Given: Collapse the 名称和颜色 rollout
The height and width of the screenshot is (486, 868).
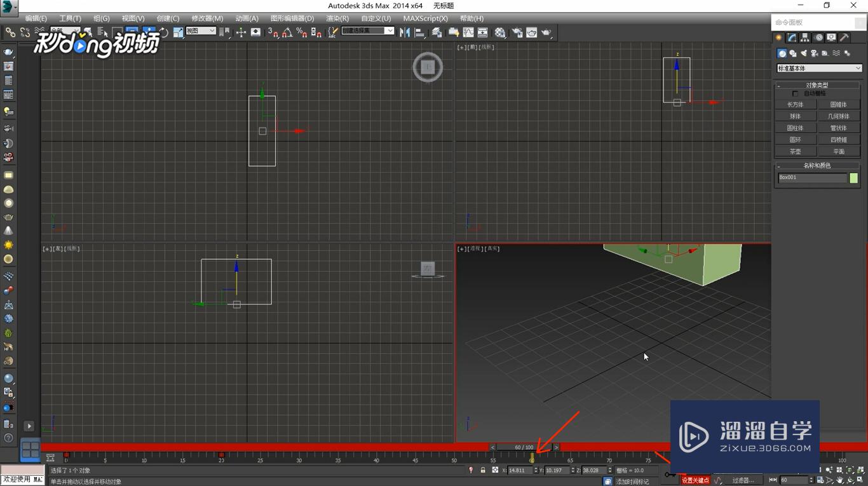Looking at the screenshot, I should coord(817,165).
